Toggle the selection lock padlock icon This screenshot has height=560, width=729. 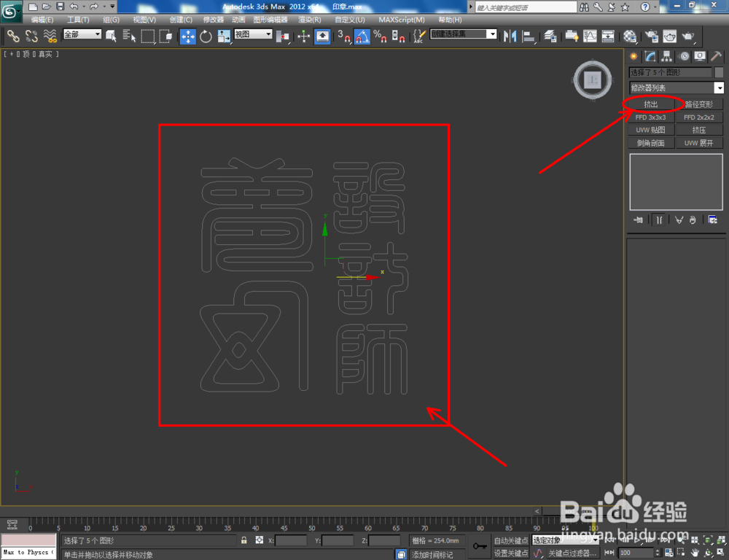(x=244, y=540)
